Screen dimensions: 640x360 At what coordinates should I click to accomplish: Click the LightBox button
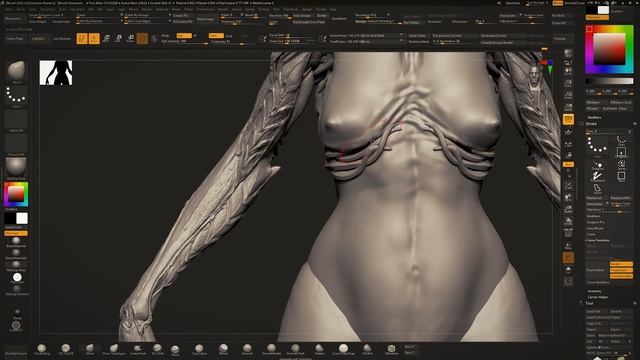(x=38, y=39)
